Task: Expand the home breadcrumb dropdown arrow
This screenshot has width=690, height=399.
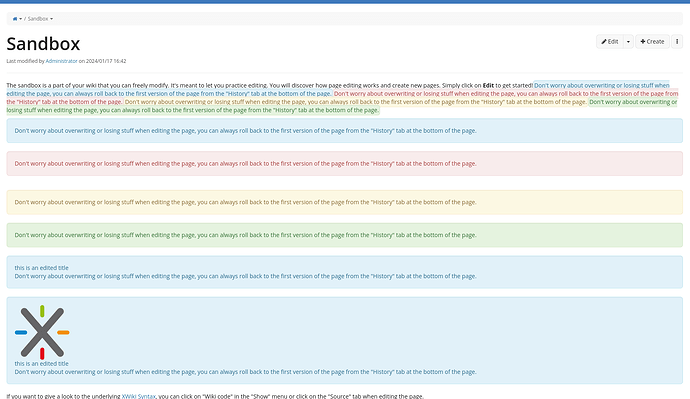Action: pyautogui.click(x=21, y=19)
